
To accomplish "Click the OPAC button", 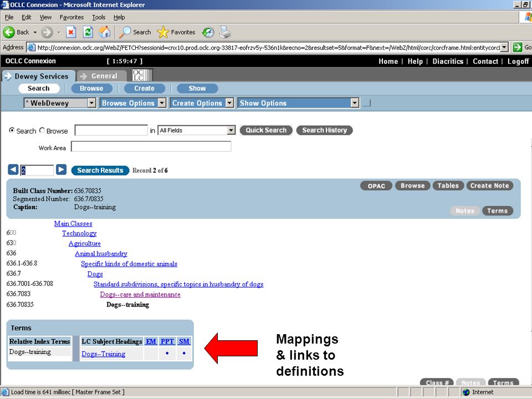I will point(376,186).
